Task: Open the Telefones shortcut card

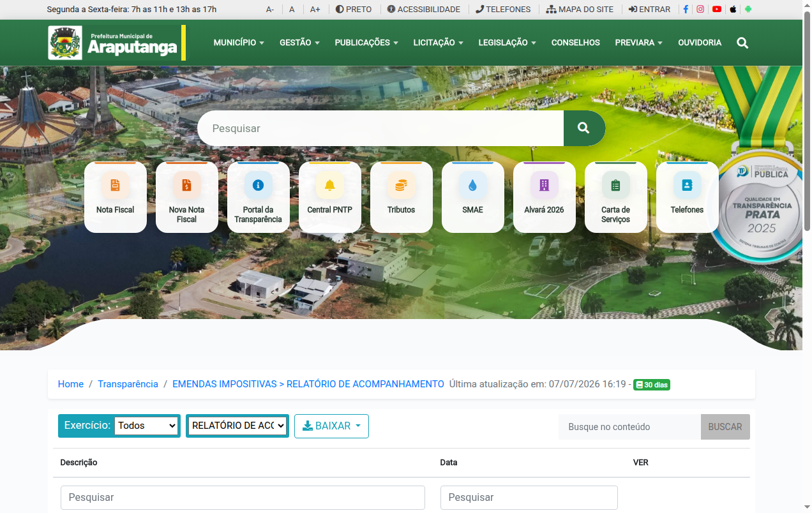Action: pyautogui.click(x=687, y=197)
